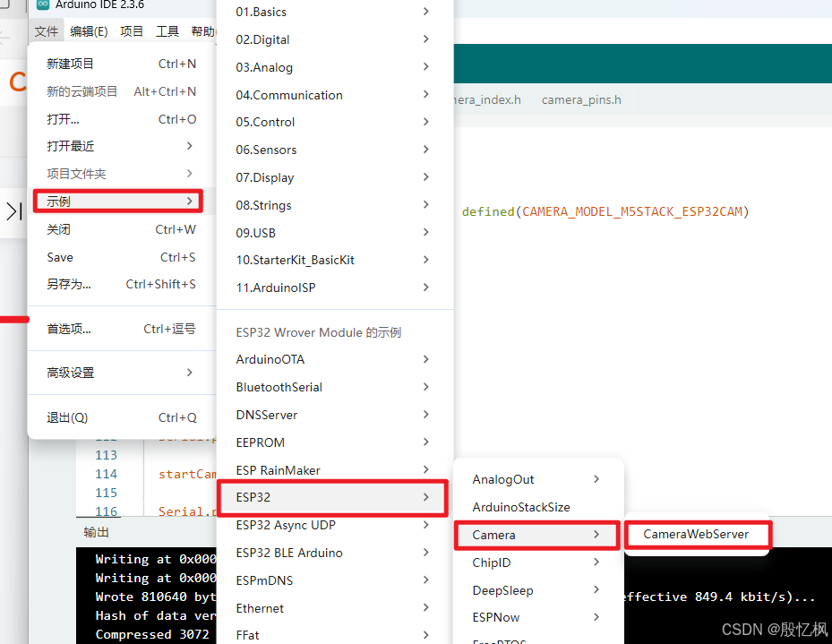The image size is (832, 644).
Task: Expand 06.Sensors examples
Action: 334,150
